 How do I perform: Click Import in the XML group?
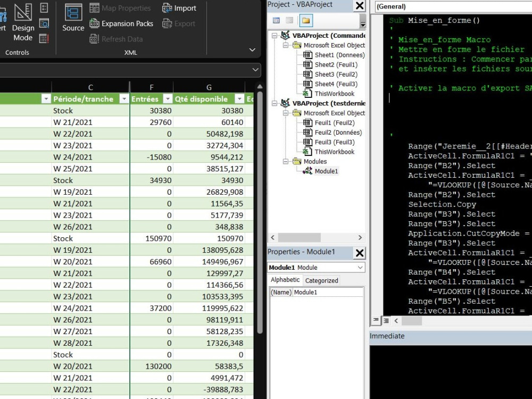(x=179, y=8)
